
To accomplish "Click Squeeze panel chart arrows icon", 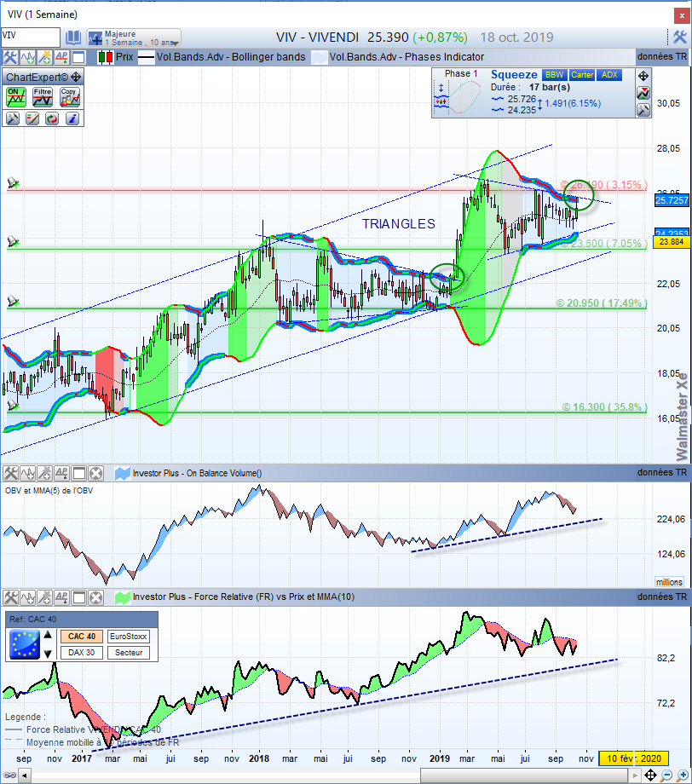I will pos(643,93).
